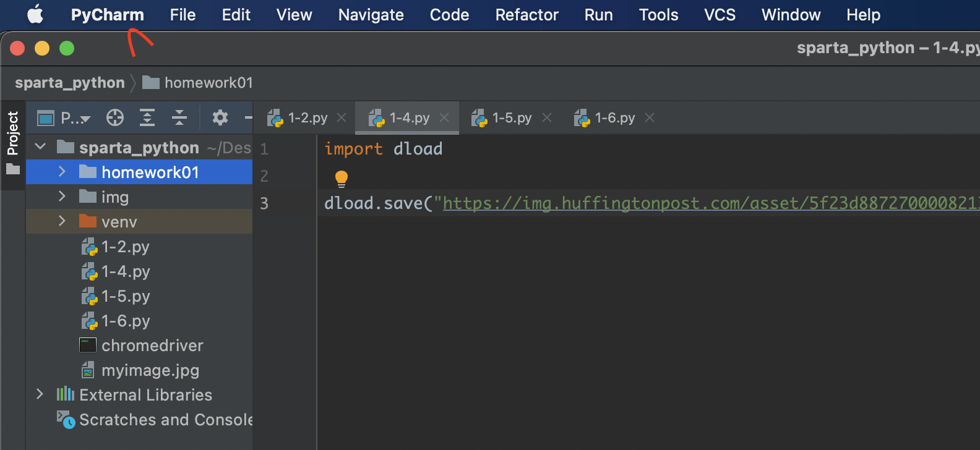Select chromedriver file in tree
980x450 pixels.
[x=139, y=345]
